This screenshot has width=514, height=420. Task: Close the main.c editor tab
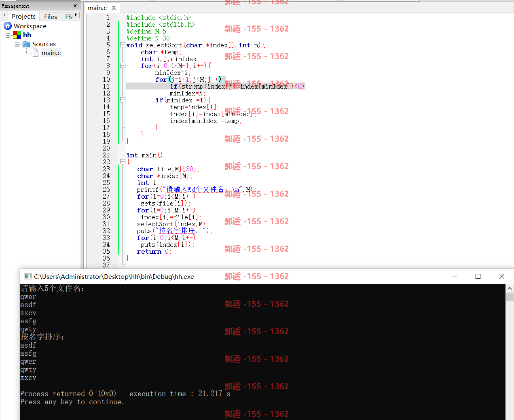pos(114,8)
